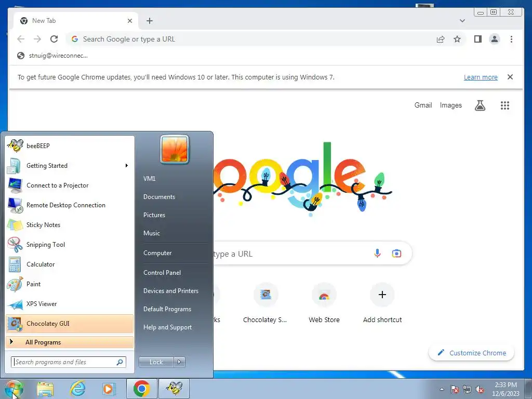This screenshot has width=532, height=399.
Task: Click the muted volume tray icon
Action: pyautogui.click(x=480, y=389)
